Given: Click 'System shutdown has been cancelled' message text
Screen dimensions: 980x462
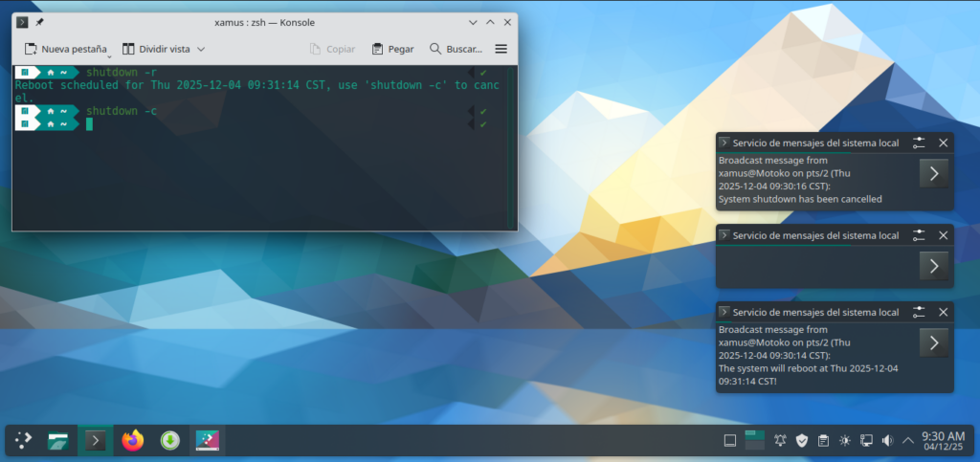Looking at the screenshot, I should tap(800, 199).
